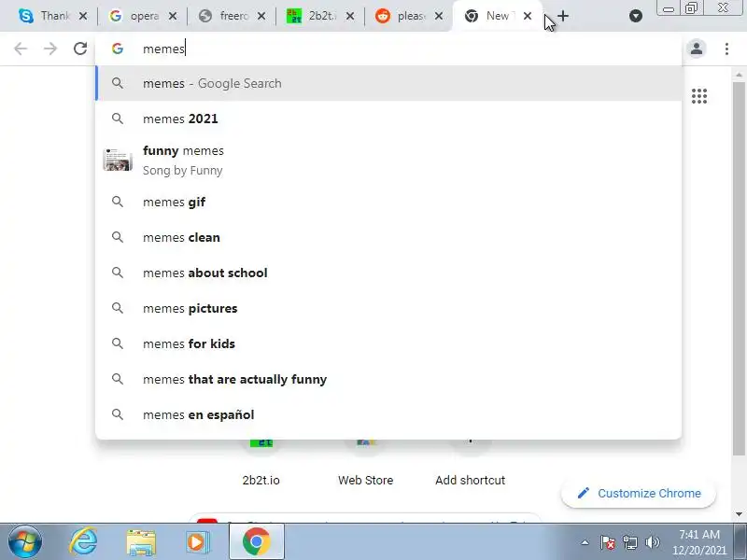The height and width of the screenshot is (560, 747).
Task: Open the Google apps grid
Action: 698,96
